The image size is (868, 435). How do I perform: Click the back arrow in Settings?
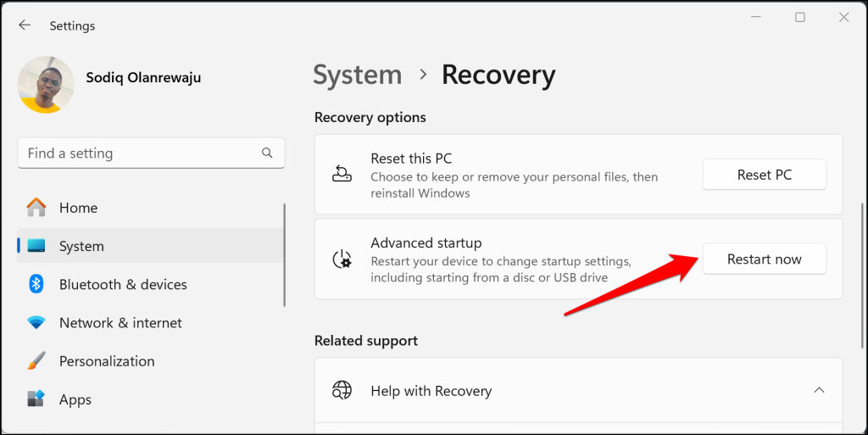click(25, 25)
